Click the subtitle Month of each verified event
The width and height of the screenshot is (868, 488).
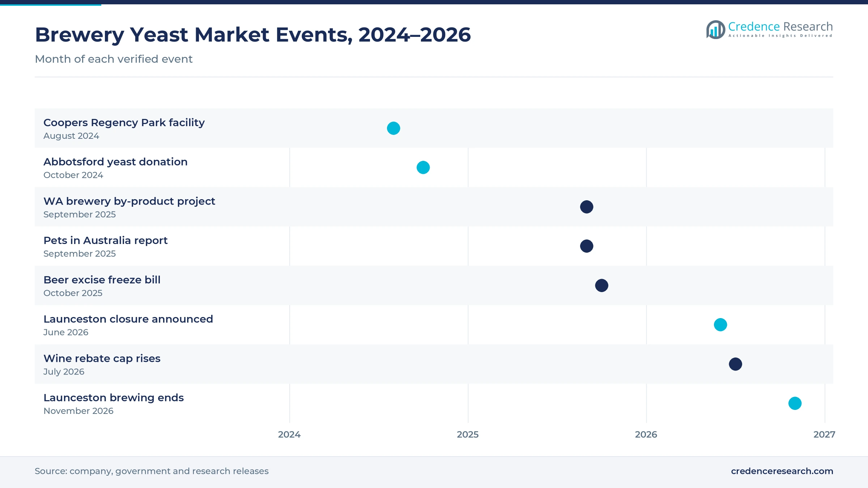click(114, 59)
